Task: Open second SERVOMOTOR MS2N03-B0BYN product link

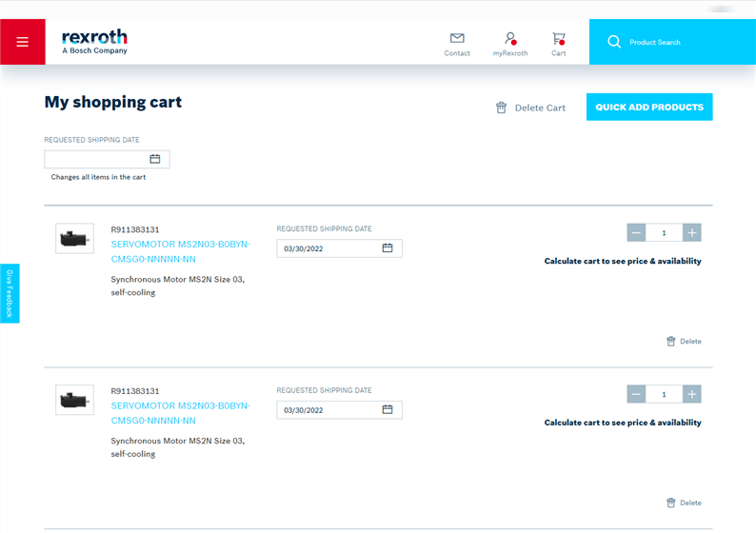Action: tap(180, 413)
